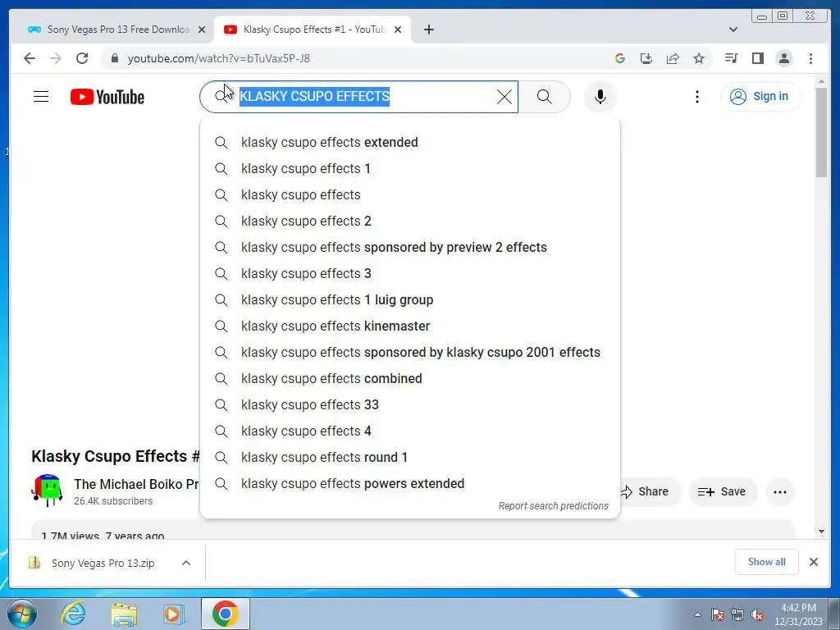This screenshot has height=630, width=840.
Task: Click the Chrome taskbar button
Action: [225, 614]
